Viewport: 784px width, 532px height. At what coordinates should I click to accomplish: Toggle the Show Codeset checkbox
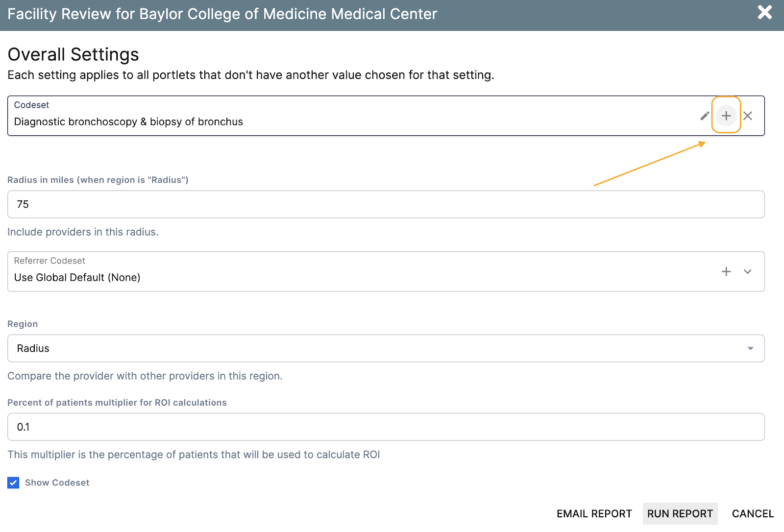click(13, 483)
